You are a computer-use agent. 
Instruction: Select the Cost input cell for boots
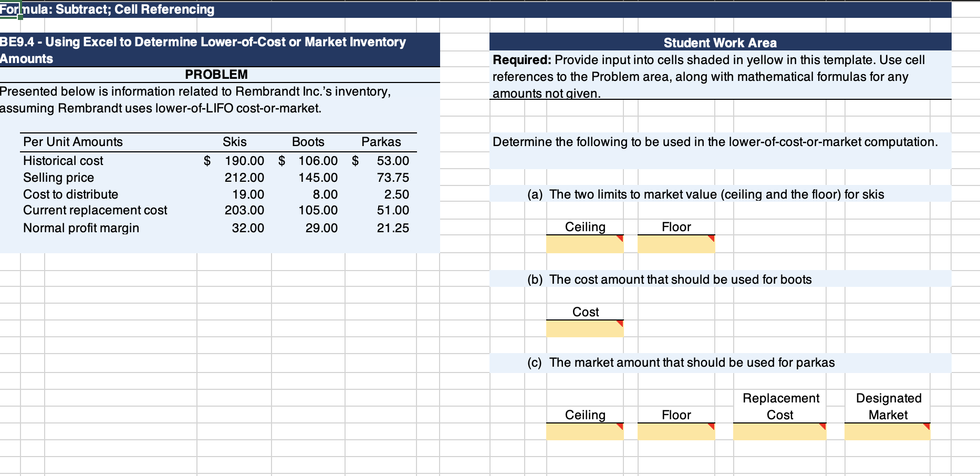point(584,329)
